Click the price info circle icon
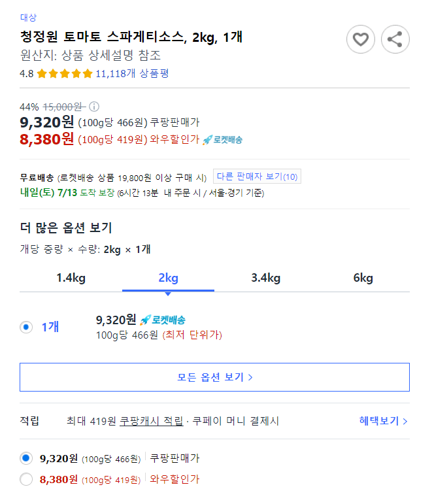The height and width of the screenshot is (504, 432). (x=94, y=107)
